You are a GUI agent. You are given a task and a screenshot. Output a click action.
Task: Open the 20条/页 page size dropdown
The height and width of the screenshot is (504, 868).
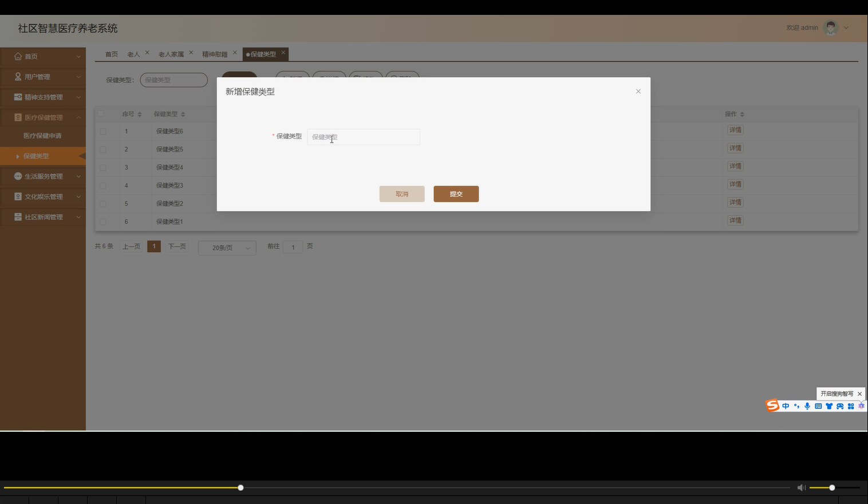click(227, 247)
